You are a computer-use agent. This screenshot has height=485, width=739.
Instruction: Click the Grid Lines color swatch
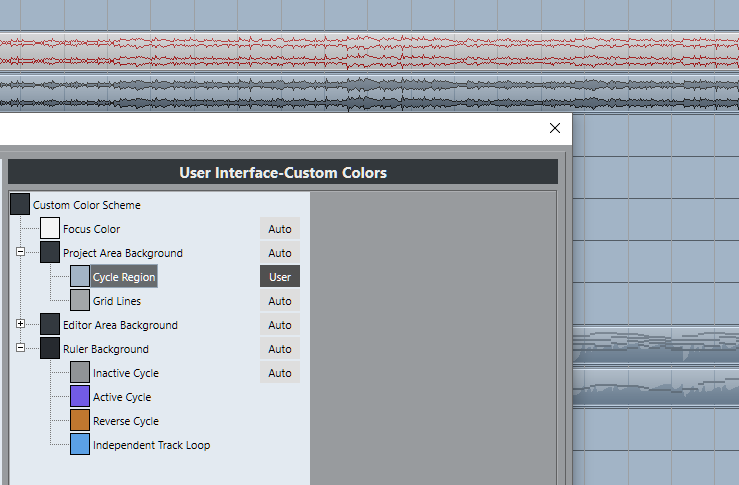pyautogui.click(x=80, y=301)
